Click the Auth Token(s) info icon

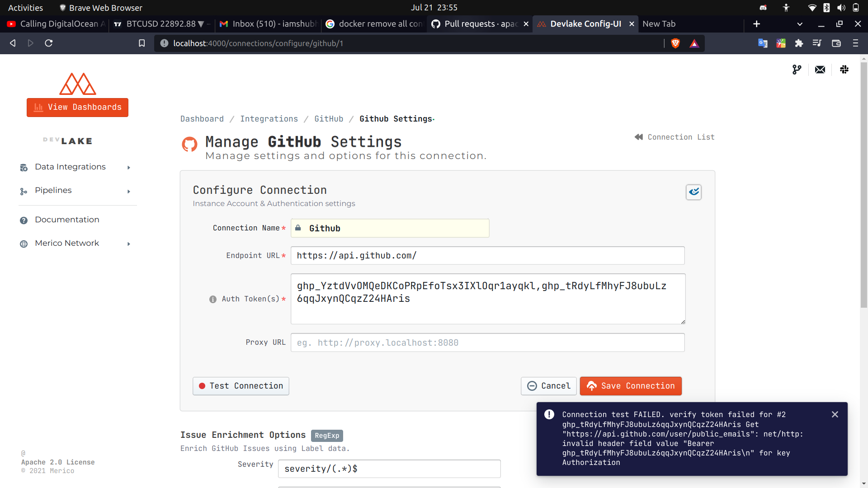tap(213, 299)
